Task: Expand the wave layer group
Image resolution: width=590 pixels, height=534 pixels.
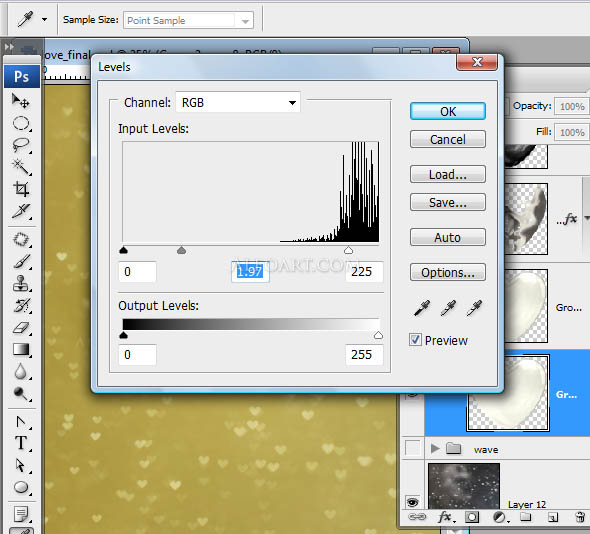Action: pyautogui.click(x=435, y=448)
